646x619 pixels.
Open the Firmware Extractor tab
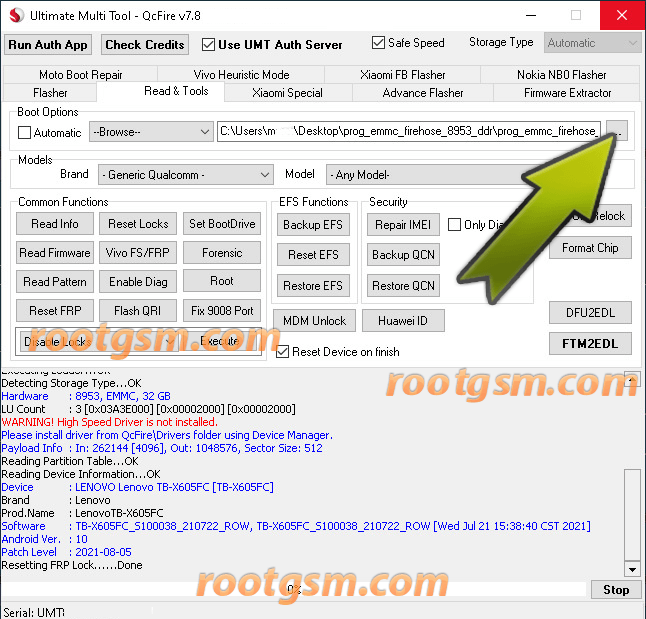(x=567, y=93)
